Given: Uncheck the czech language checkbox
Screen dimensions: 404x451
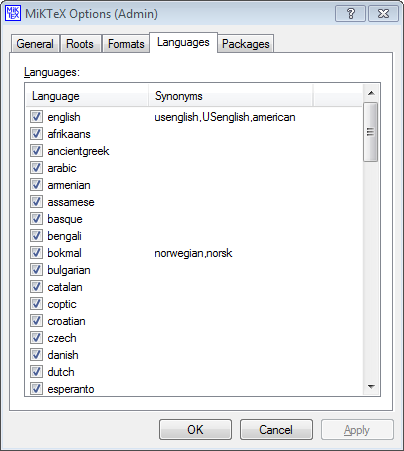Looking at the screenshot, I should (36, 338).
